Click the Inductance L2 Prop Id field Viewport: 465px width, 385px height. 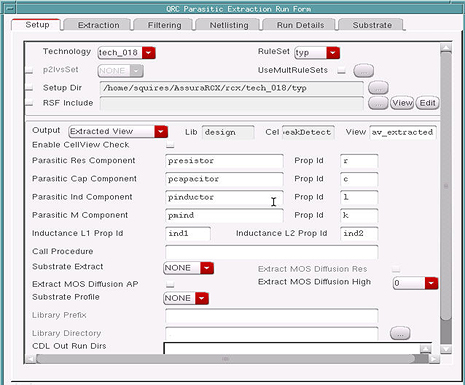point(359,234)
